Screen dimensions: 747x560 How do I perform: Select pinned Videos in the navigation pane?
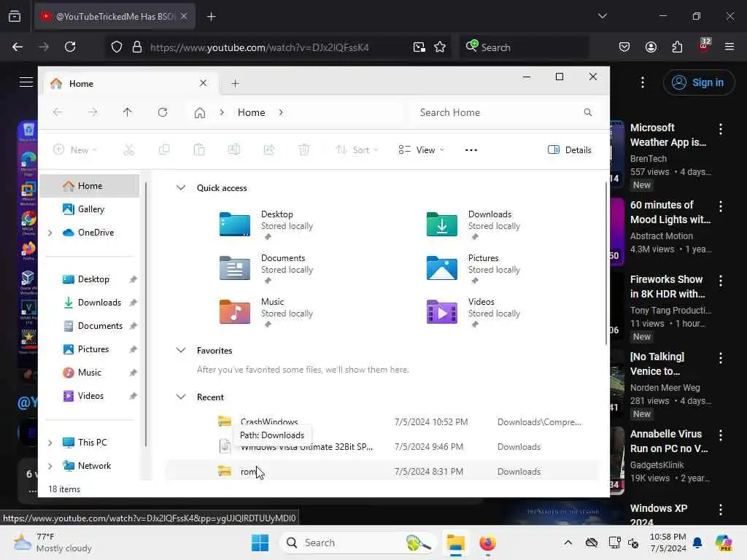tap(90, 396)
